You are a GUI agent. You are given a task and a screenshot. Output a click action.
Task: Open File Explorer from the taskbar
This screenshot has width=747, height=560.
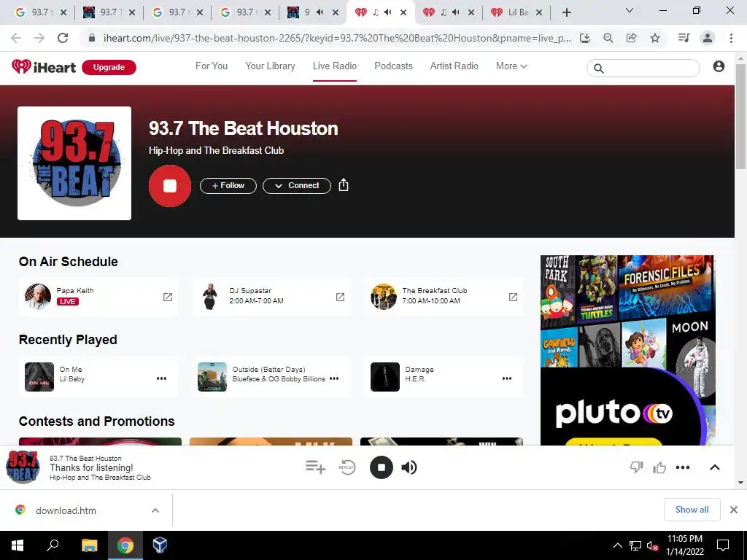pos(89,545)
